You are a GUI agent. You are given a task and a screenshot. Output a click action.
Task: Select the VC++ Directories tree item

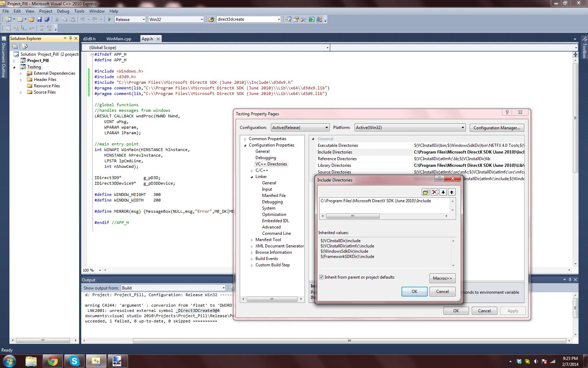tap(271, 164)
